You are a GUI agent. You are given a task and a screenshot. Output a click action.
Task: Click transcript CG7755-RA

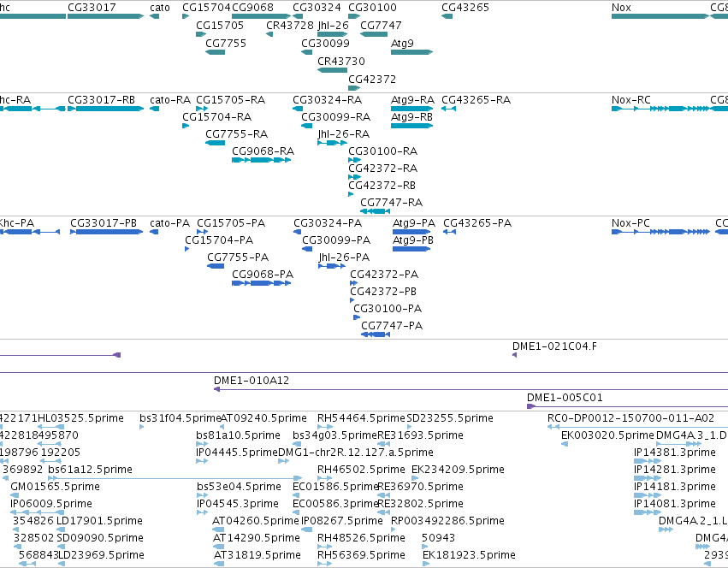point(236,134)
